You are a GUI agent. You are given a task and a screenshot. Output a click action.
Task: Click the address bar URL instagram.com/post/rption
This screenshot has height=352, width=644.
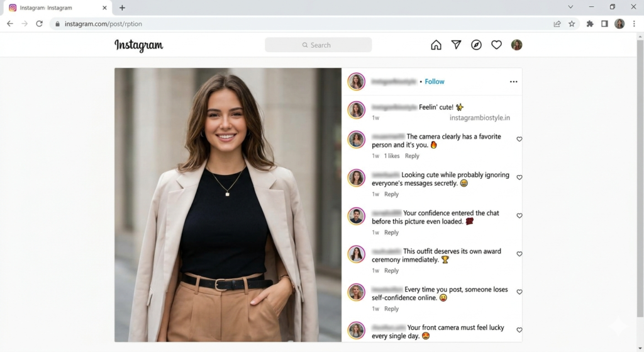[103, 24]
